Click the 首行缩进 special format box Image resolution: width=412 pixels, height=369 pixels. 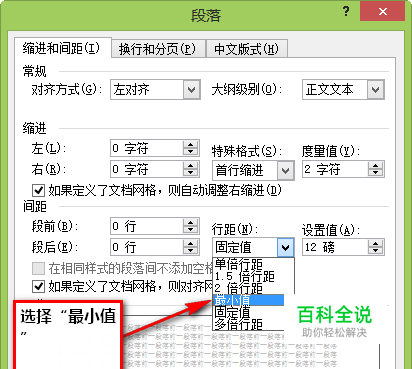[x=253, y=170]
